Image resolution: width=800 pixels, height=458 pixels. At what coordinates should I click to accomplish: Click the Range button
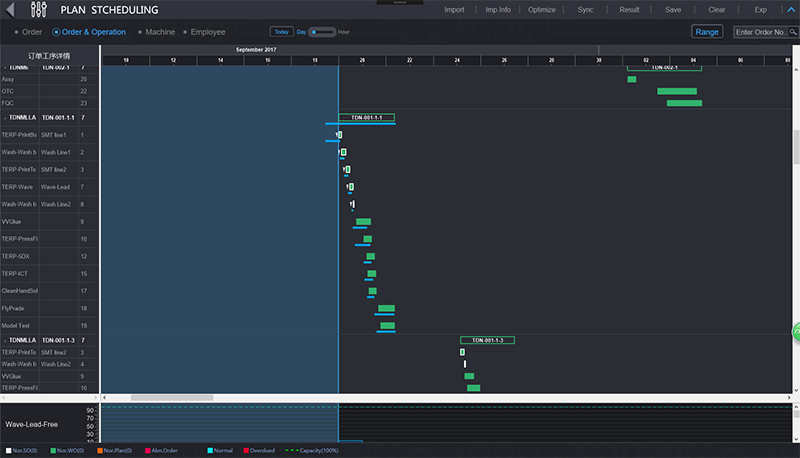click(707, 32)
